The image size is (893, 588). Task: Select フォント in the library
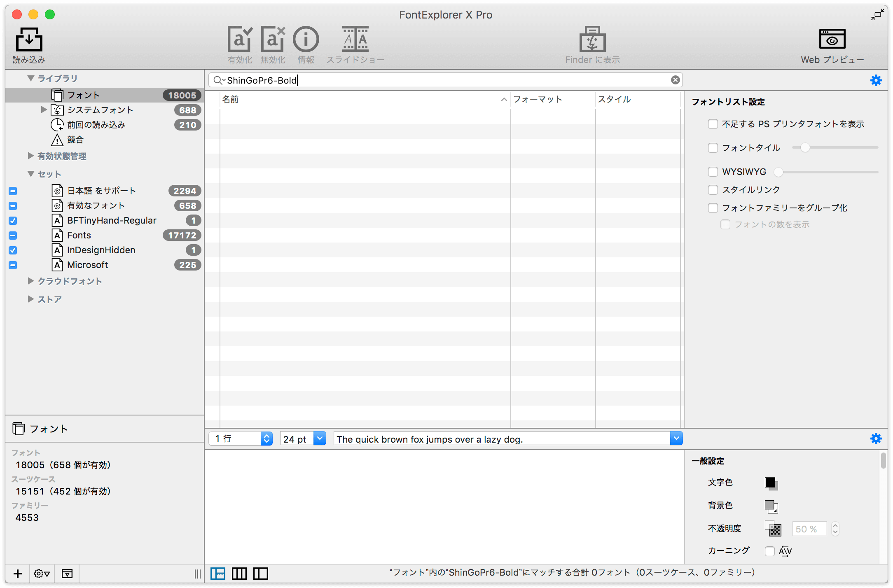[x=105, y=95]
